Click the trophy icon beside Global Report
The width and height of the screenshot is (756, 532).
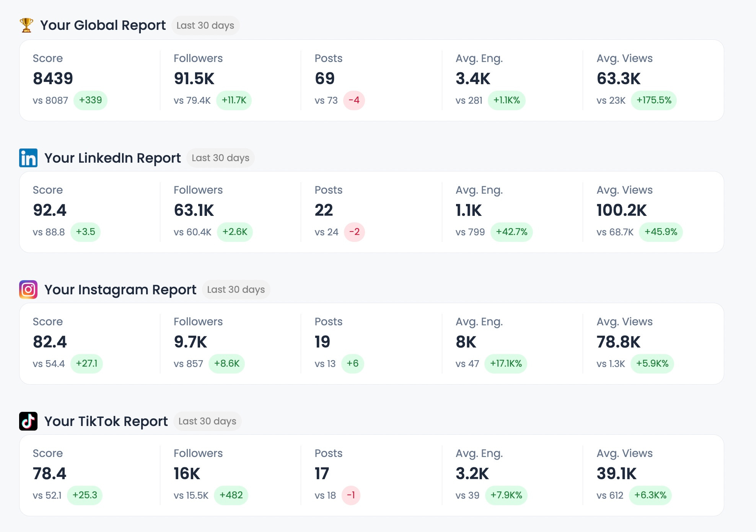pos(26,25)
